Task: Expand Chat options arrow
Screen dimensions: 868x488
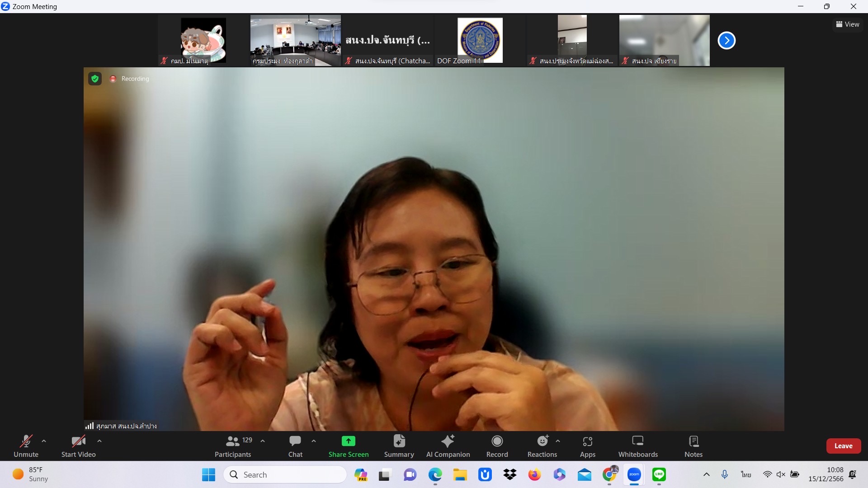Action: point(314,441)
